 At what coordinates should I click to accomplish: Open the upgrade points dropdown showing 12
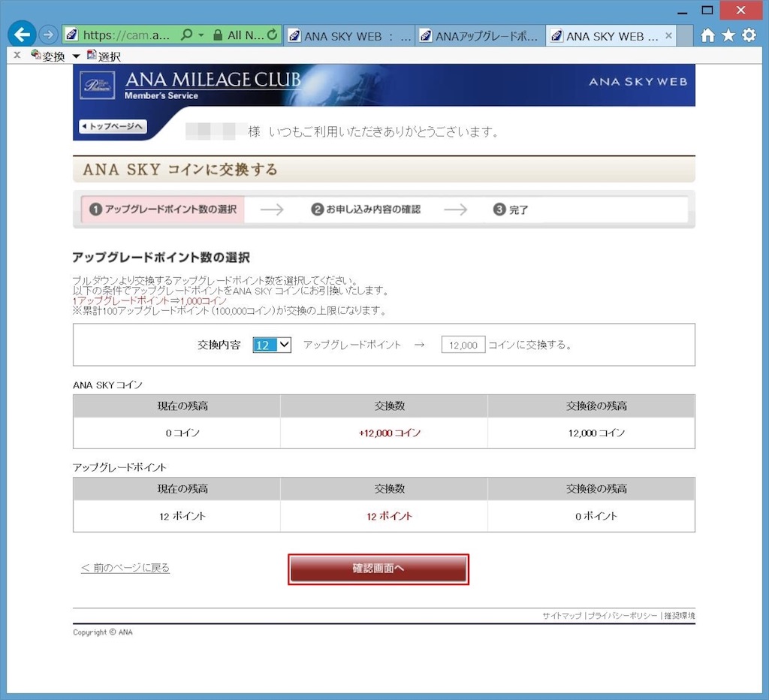[272, 345]
